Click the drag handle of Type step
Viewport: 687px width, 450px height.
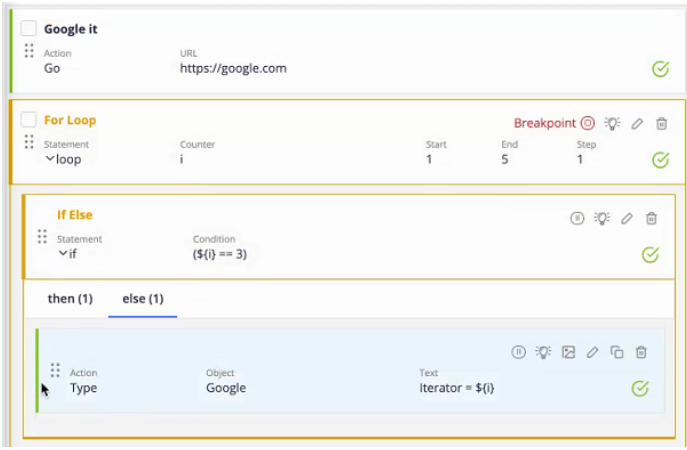(x=55, y=370)
